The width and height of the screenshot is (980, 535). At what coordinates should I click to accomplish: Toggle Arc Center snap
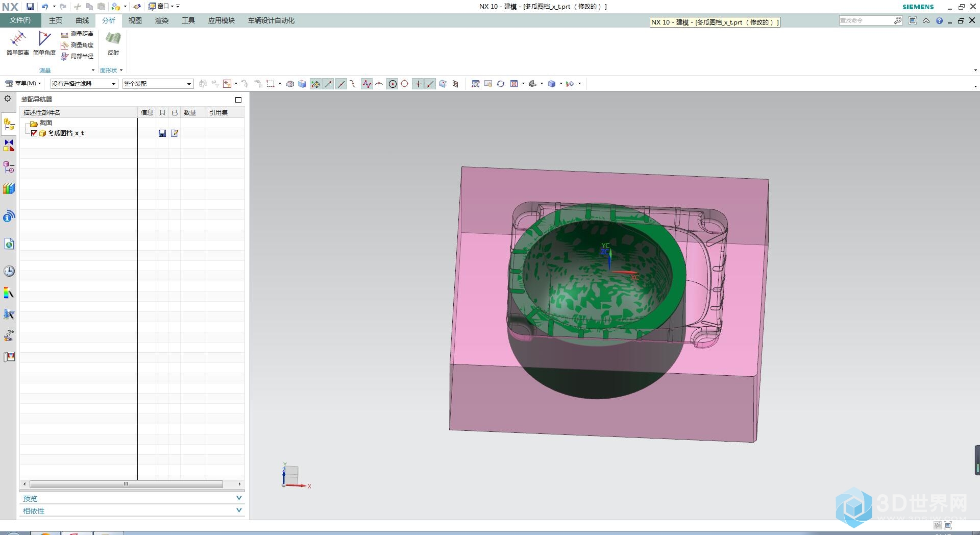pyautogui.click(x=393, y=84)
